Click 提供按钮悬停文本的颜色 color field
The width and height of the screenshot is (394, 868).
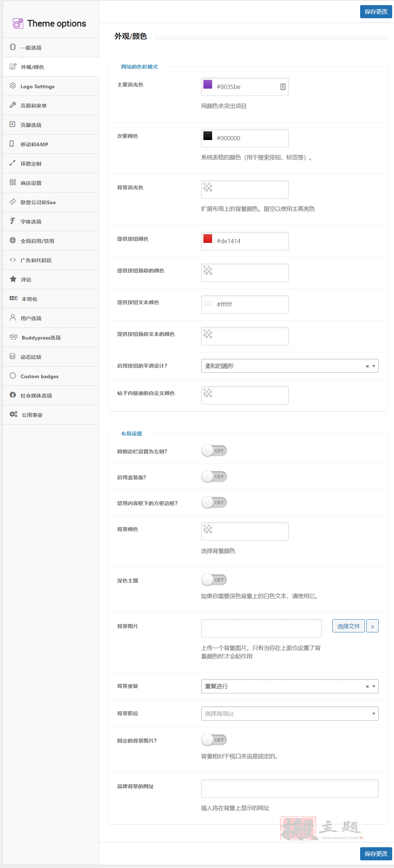click(x=245, y=336)
